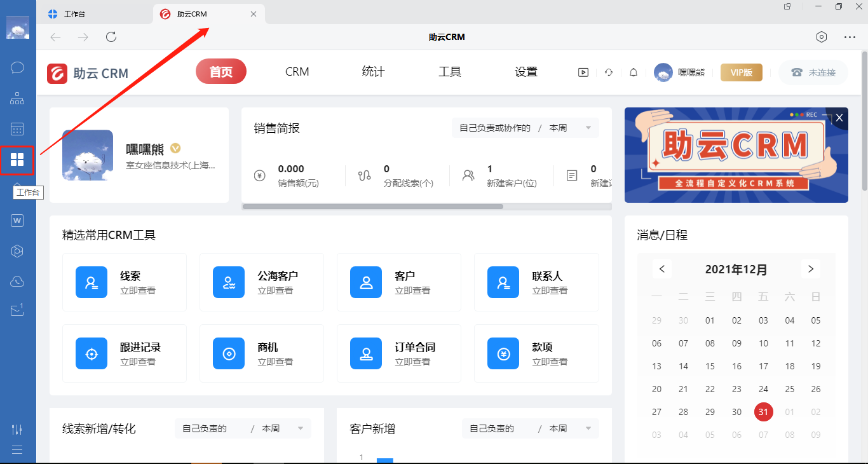Viewport: 868px width, 464px height.
Task: Click the user avatar atop the sidebar
Action: [18, 28]
